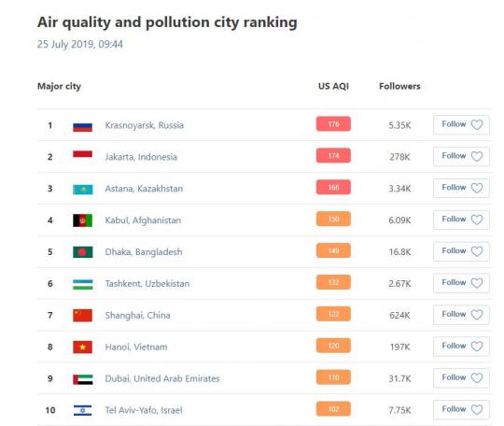This screenshot has height=426, width=504.
Task: Click the Indonesia flag icon
Action: [83, 155]
